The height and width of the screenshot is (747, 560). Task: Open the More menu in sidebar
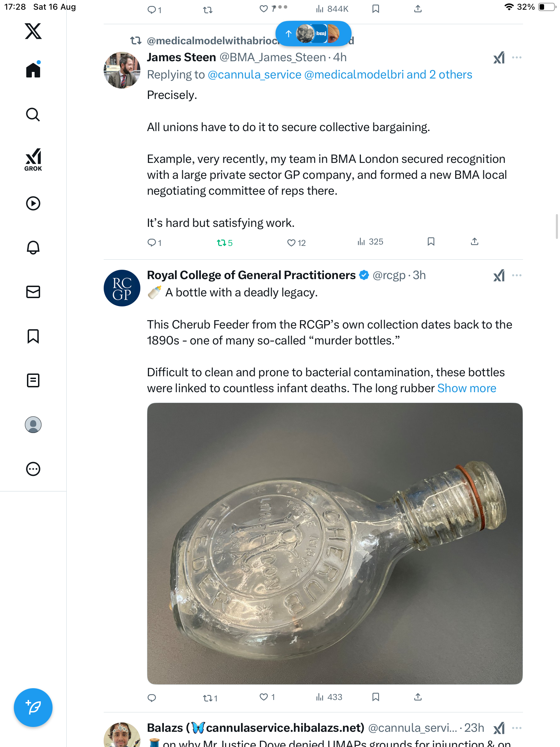33,469
